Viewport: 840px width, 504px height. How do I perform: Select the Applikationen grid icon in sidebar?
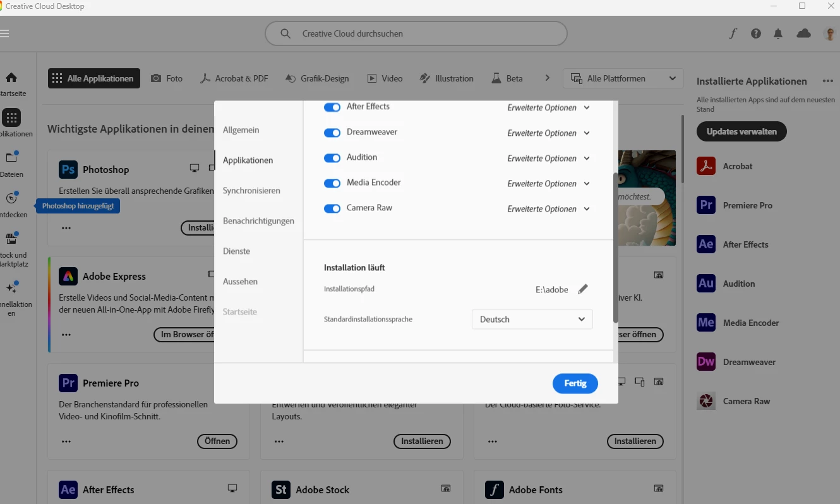point(11,117)
